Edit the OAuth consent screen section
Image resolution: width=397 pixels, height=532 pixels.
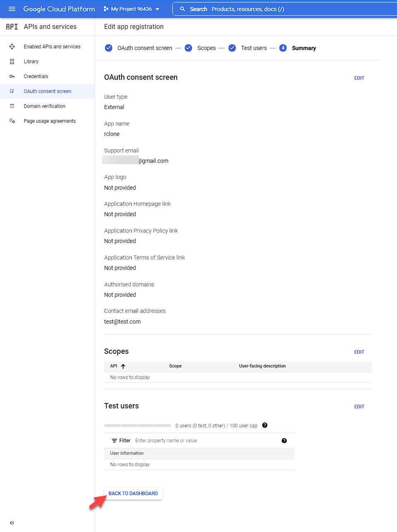point(359,78)
